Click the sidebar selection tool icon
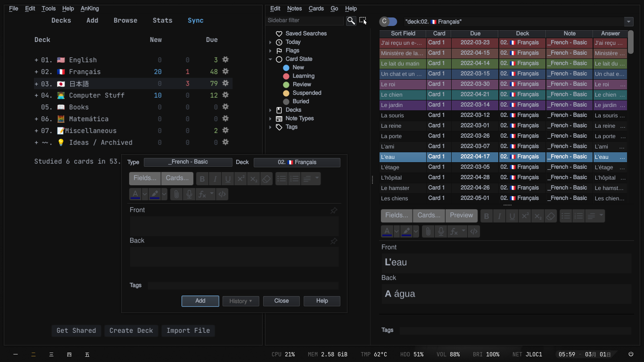 (363, 21)
